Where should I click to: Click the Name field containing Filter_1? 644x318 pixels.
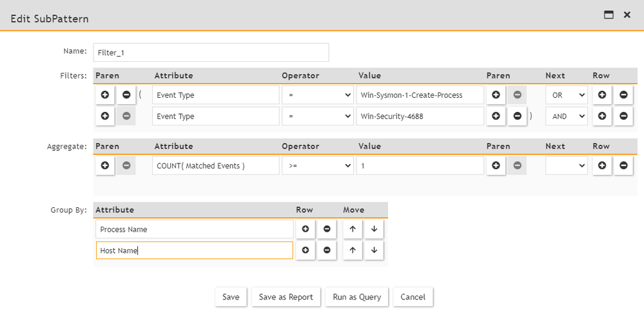[211, 52]
